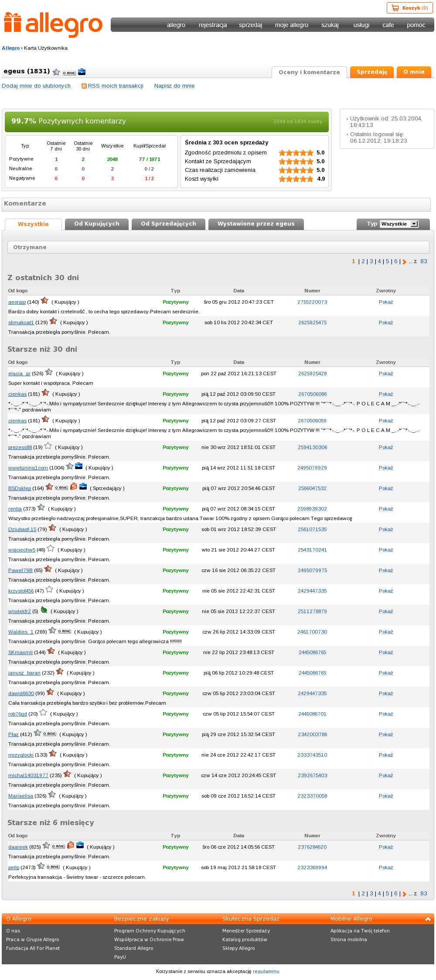This screenshot has width=436, height=980.
Task: Click the briefcase icon next to daareek
Action: 80,845
